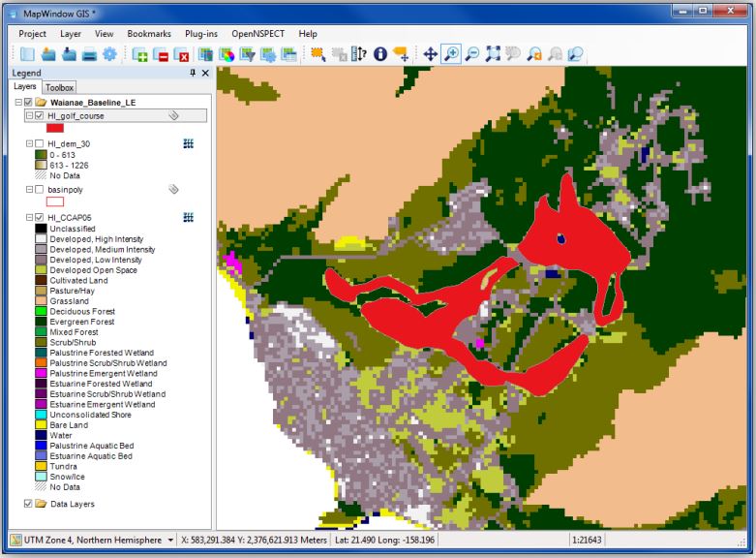
Task: Click the first layer-view icon left of the color wheel
Action: tap(206, 54)
